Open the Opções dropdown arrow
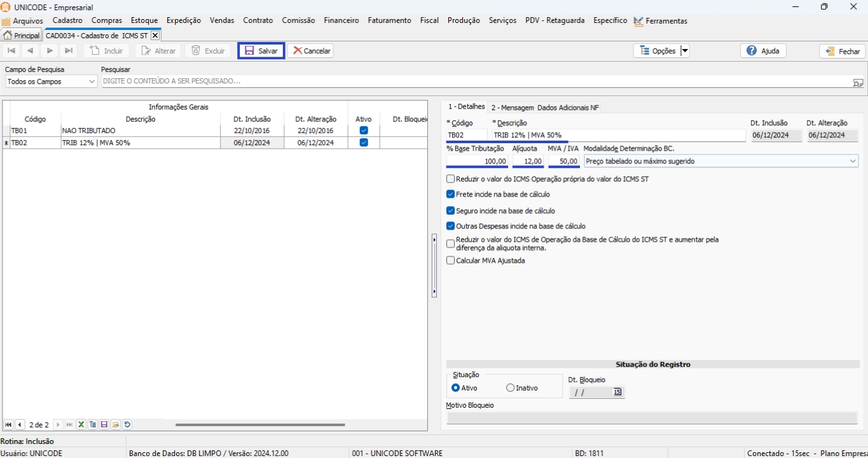 click(x=685, y=51)
